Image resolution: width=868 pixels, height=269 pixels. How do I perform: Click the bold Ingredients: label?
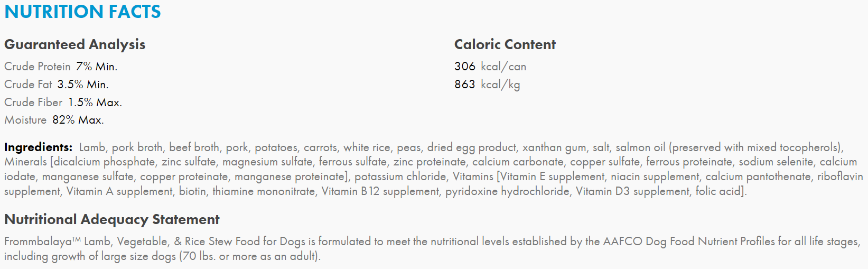coord(38,147)
